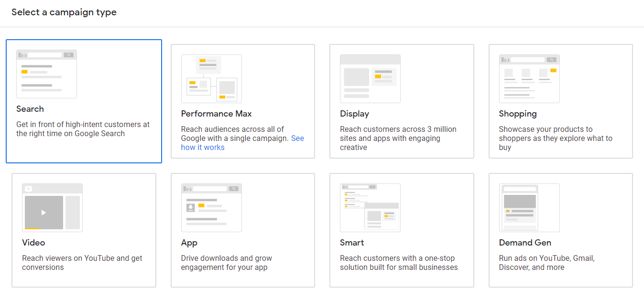
Task: Select the Search campaign illustration icon
Action: tap(46, 74)
